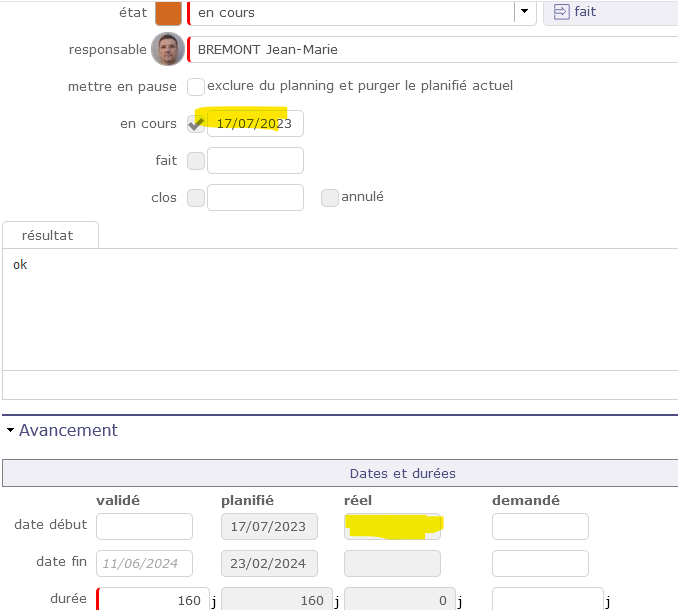This screenshot has width=678, height=610.
Task: Click the demandé date fin field
Action: pos(540,563)
